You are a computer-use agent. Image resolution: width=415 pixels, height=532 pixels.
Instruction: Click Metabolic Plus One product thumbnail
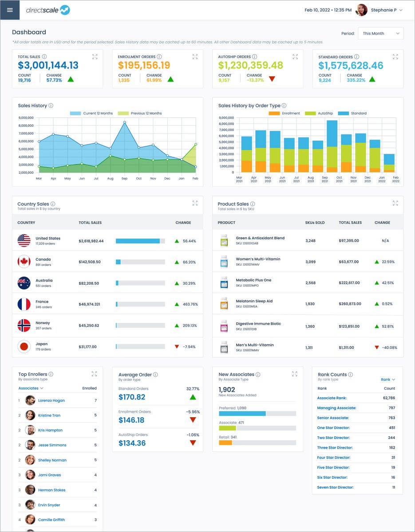point(224,283)
